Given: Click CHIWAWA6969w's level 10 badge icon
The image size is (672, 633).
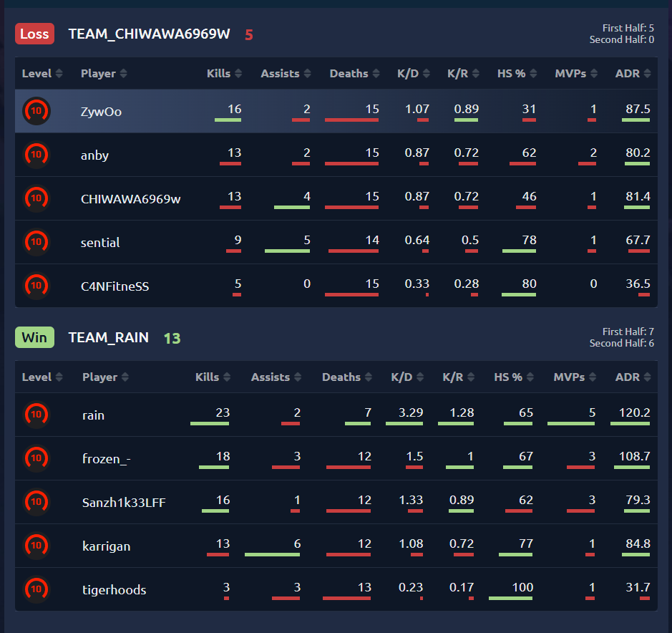Looking at the screenshot, I should [36, 198].
